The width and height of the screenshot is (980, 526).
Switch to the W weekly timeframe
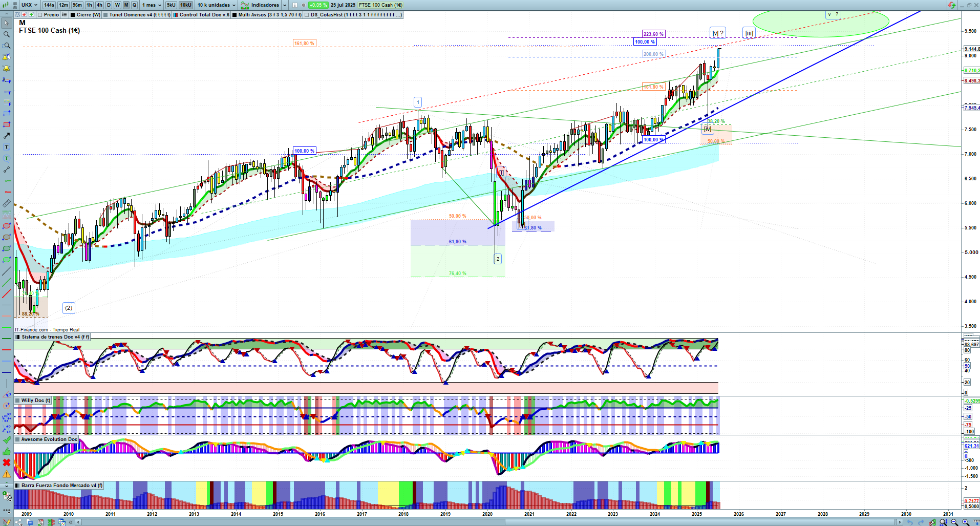[x=117, y=5]
